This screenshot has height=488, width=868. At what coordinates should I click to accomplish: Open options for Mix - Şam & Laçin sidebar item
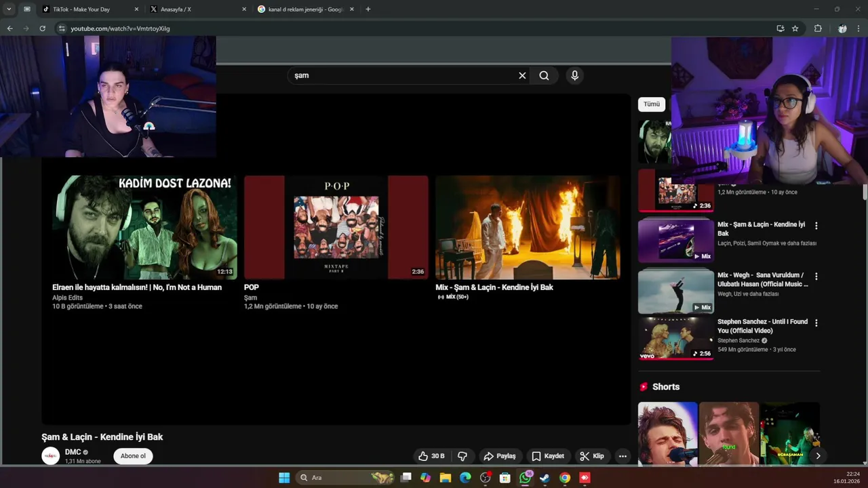coord(816,226)
